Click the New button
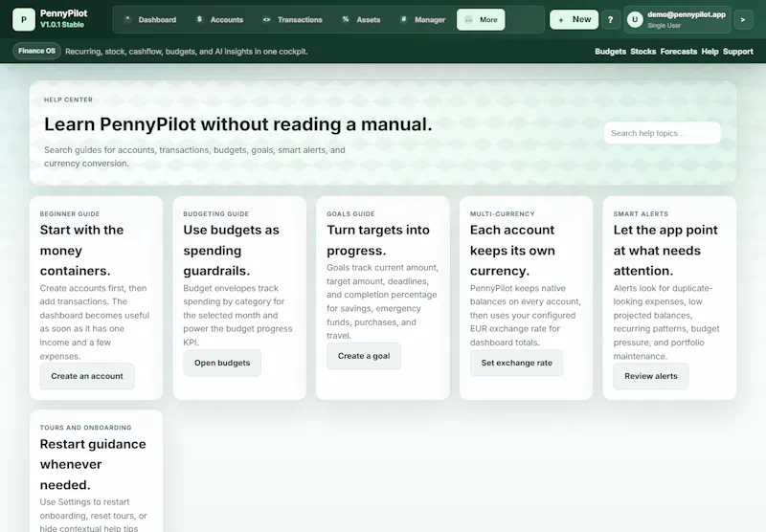 tap(574, 19)
